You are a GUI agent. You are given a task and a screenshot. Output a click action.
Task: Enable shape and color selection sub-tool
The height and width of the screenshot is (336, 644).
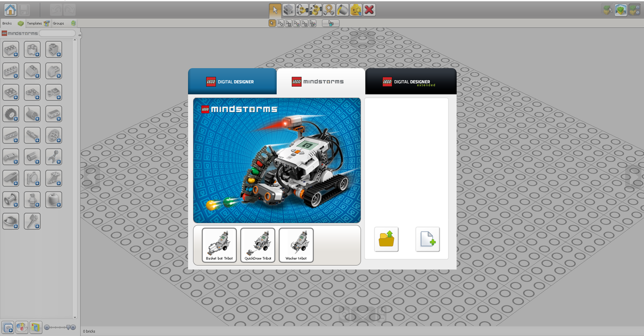click(313, 23)
